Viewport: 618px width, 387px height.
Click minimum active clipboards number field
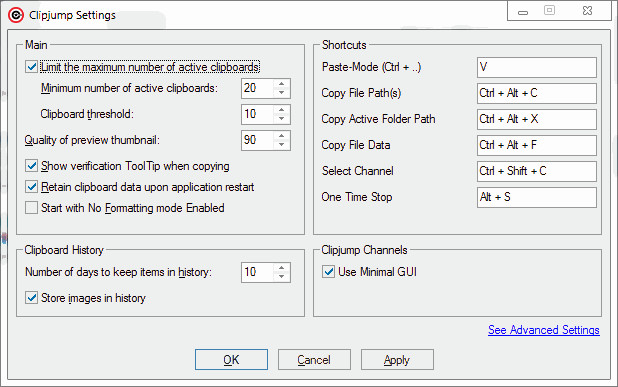pyautogui.click(x=257, y=88)
